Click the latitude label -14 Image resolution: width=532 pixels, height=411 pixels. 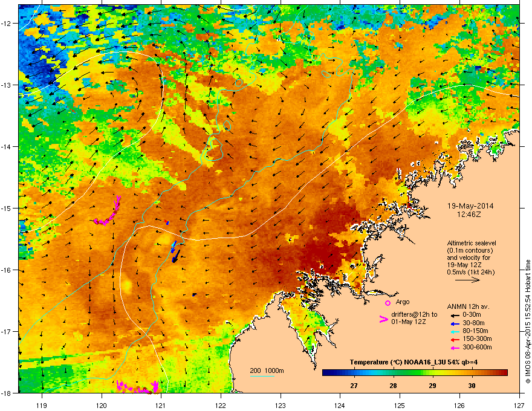tap(6, 146)
